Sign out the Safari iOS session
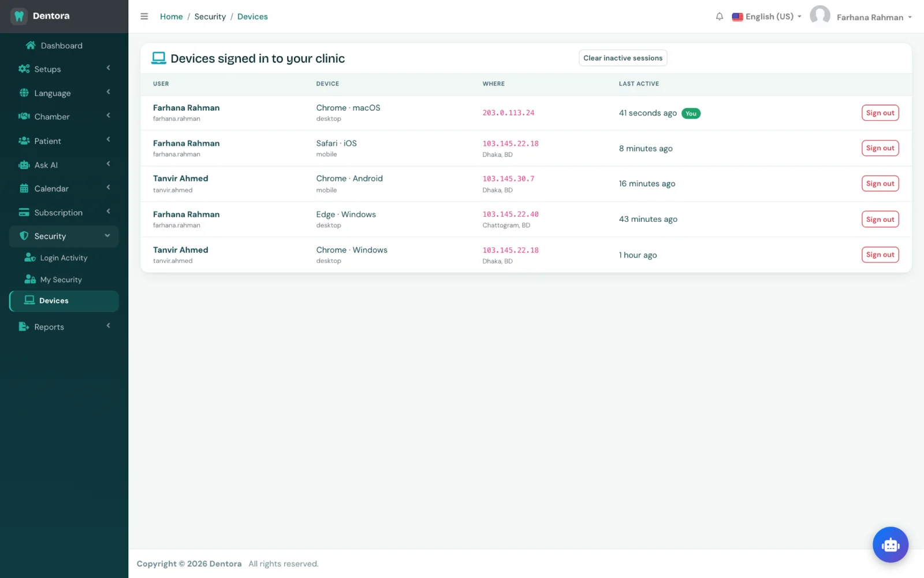924x578 pixels. point(880,148)
